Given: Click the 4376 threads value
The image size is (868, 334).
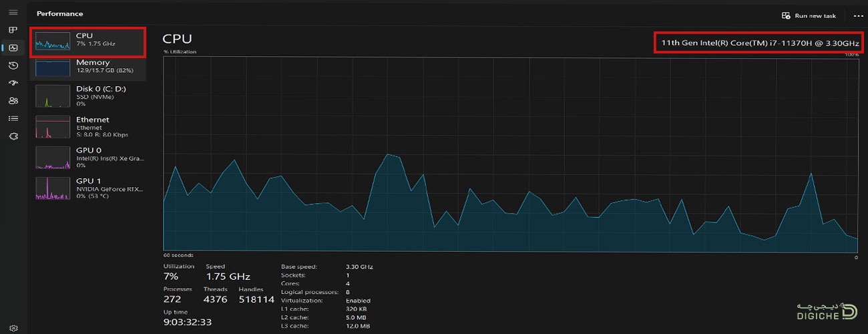Looking at the screenshot, I should point(216,299).
